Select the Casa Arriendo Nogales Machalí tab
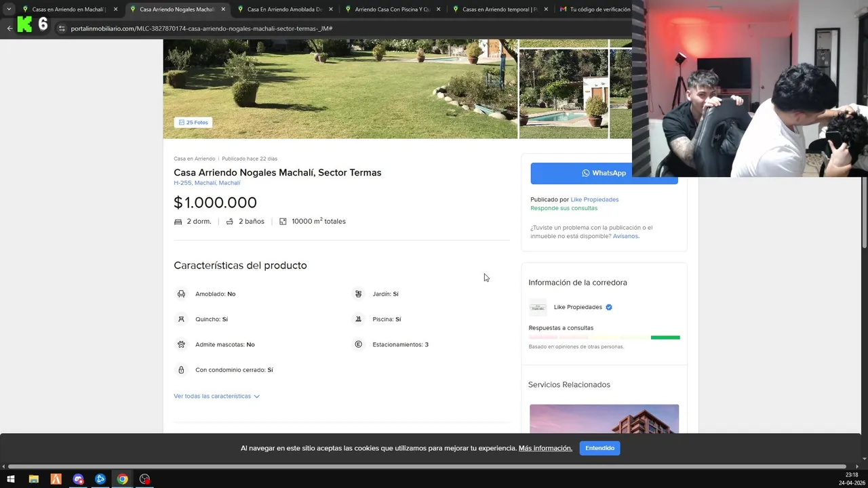This screenshot has width=868, height=488. 176,9
